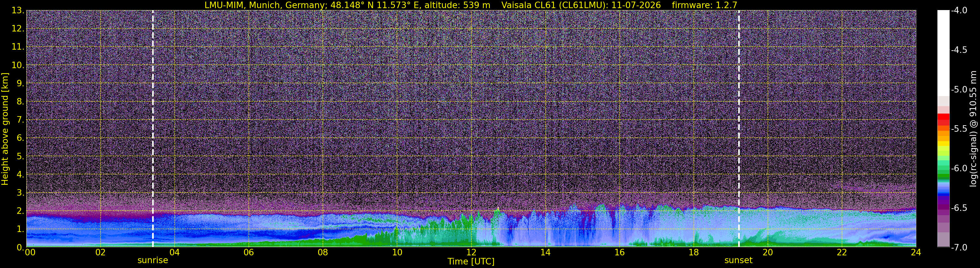Click the "sunset" label below the time axis
Viewport: 980px width, 268px height.
pyautogui.click(x=738, y=261)
